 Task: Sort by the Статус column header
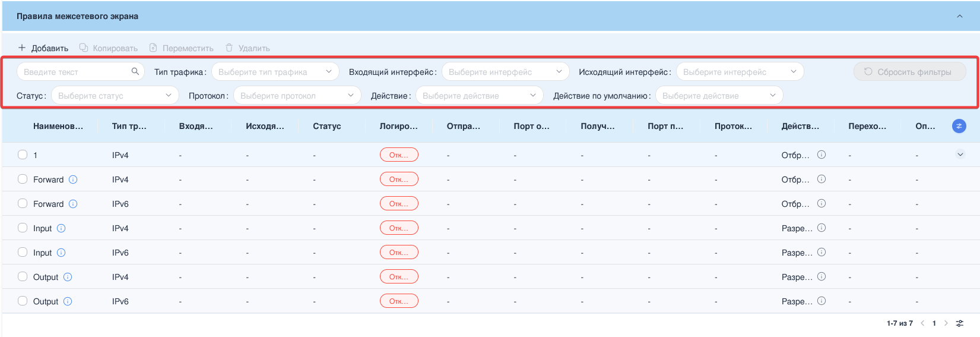click(x=326, y=126)
